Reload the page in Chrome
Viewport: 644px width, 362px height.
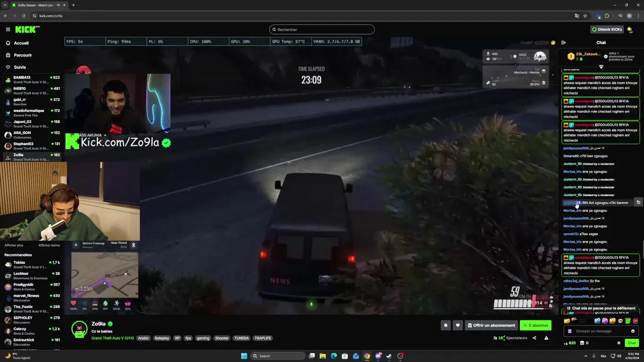coord(23,16)
